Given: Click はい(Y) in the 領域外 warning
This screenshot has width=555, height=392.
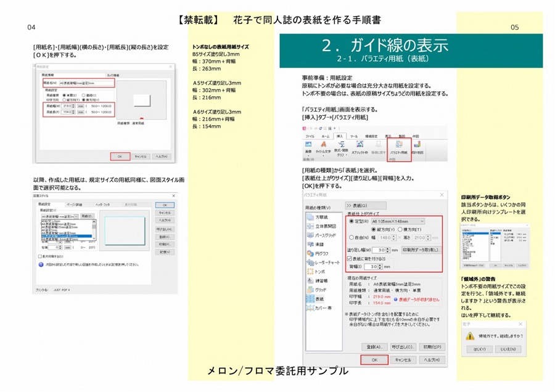Looking at the screenshot, I should tap(479, 349).
